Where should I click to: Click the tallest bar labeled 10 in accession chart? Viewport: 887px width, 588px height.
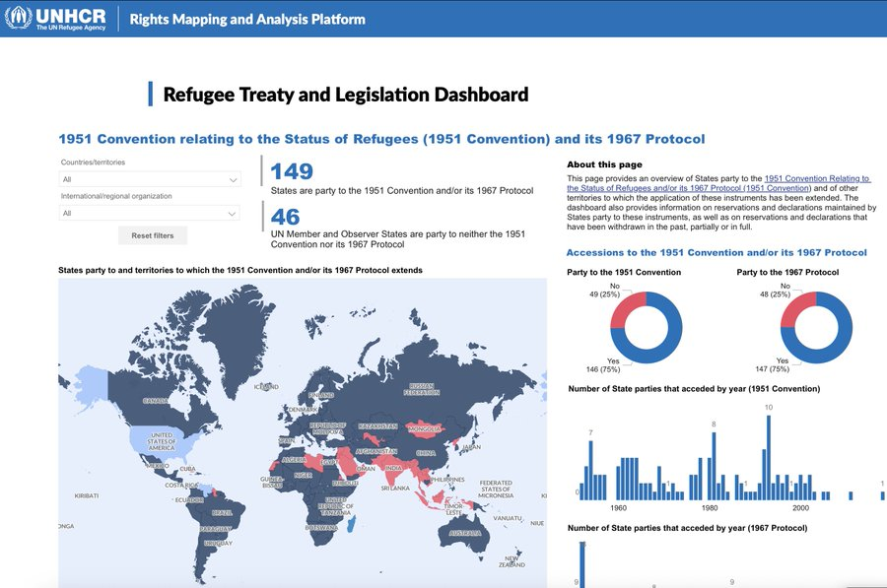tap(769, 457)
